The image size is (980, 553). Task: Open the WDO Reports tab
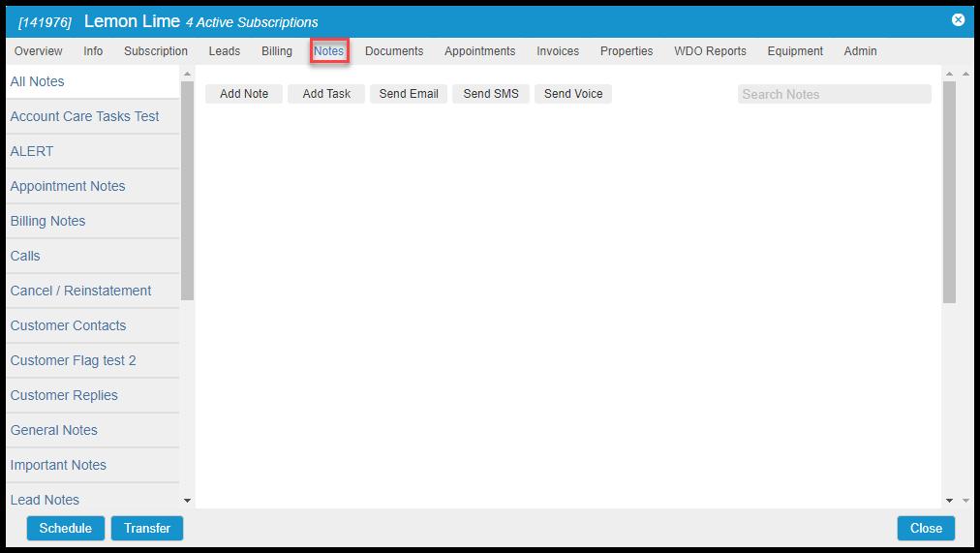pyautogui.click(x=710, y=51)
